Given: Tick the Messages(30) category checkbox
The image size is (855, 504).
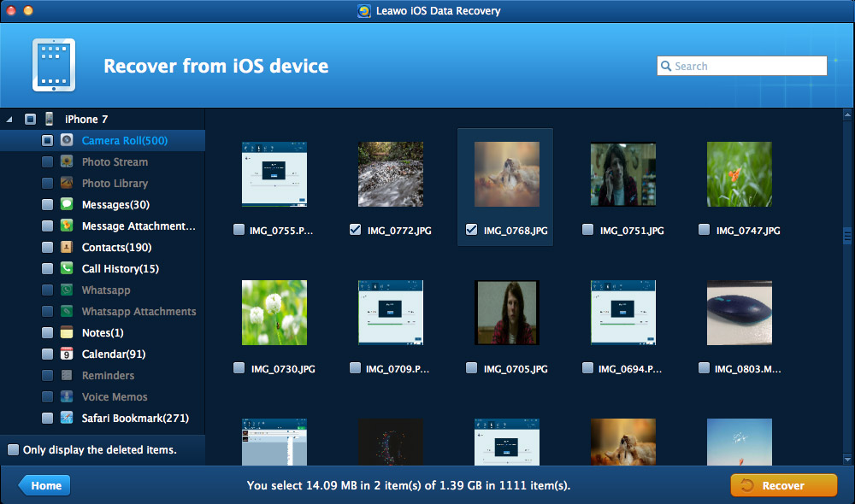Looking at the screenshot, I should pos(47,204).
